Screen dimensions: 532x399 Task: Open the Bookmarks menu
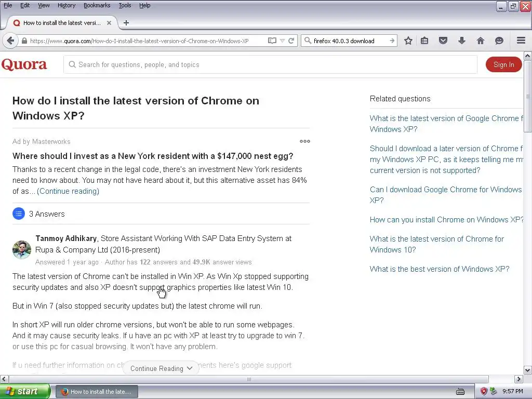[x=97, y=5]
